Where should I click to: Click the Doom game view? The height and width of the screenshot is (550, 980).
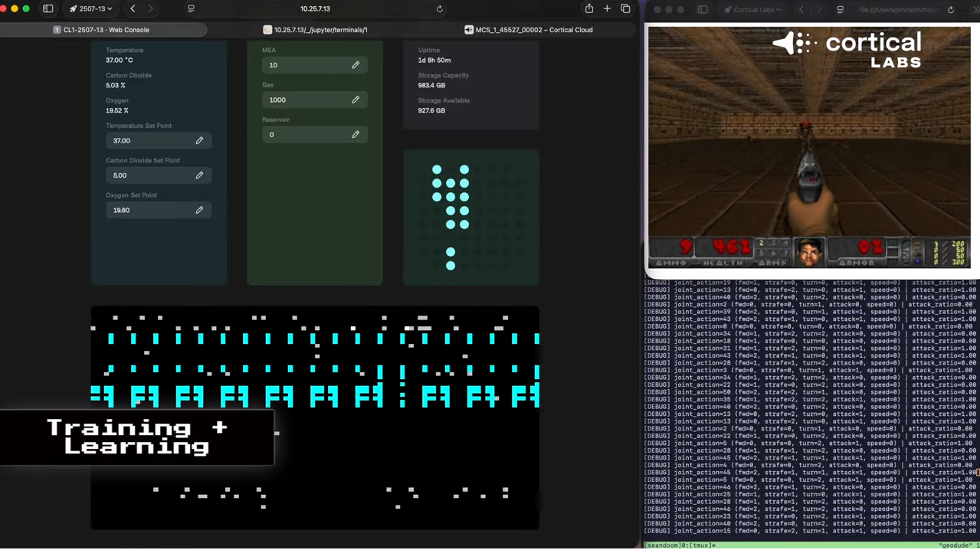[x=808, y=146]
